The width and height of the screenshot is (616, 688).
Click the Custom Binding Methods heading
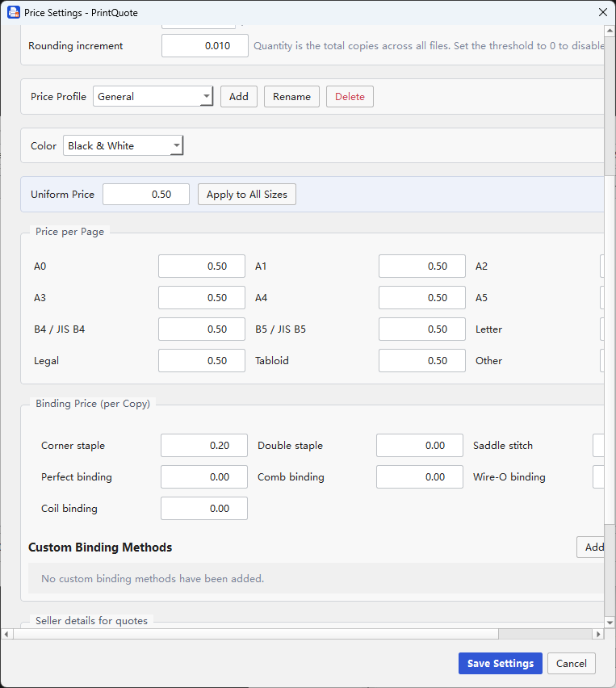100,547
